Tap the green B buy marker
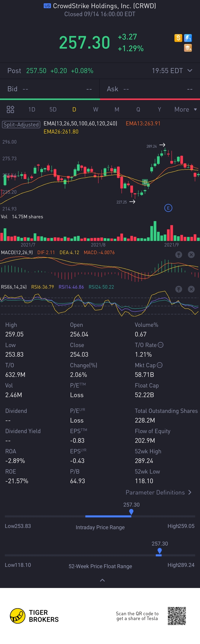 coord(145,182)
